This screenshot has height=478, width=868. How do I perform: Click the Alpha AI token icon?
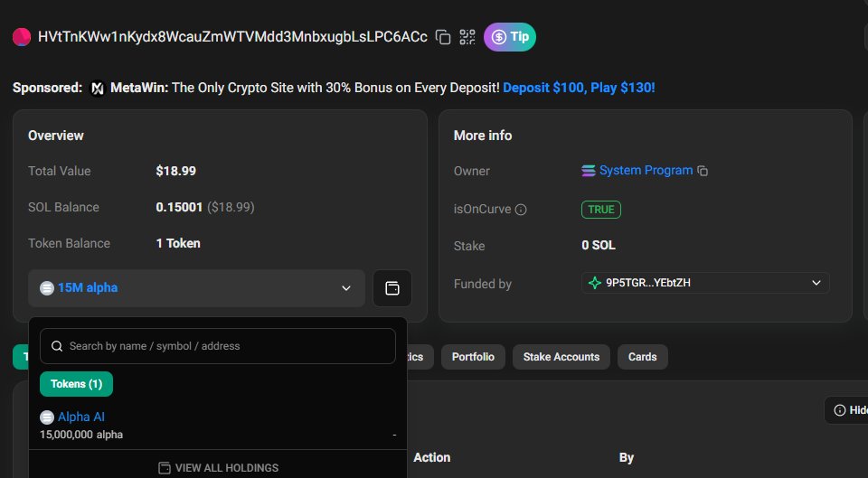pos(47,417)
